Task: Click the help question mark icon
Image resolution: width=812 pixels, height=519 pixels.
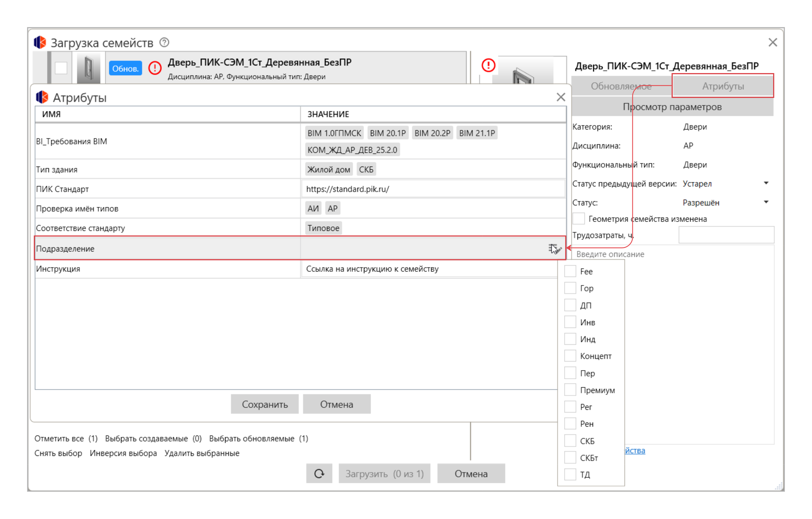Action: coord(164,42)
